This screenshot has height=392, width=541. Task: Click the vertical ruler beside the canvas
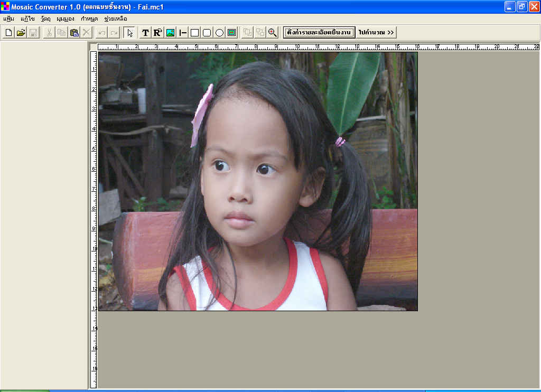(x=94, y=219)
